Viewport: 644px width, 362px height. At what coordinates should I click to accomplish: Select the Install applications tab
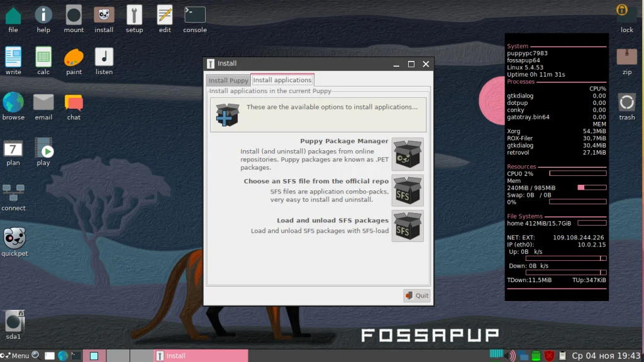coord(282,80)
